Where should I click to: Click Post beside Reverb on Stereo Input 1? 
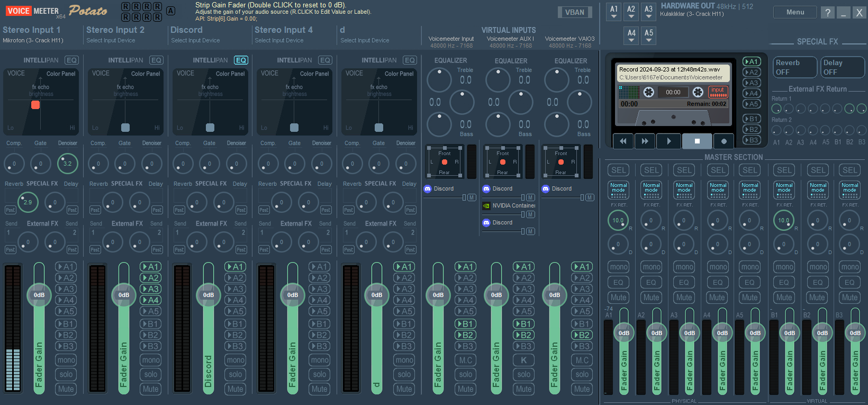point(10,210)
